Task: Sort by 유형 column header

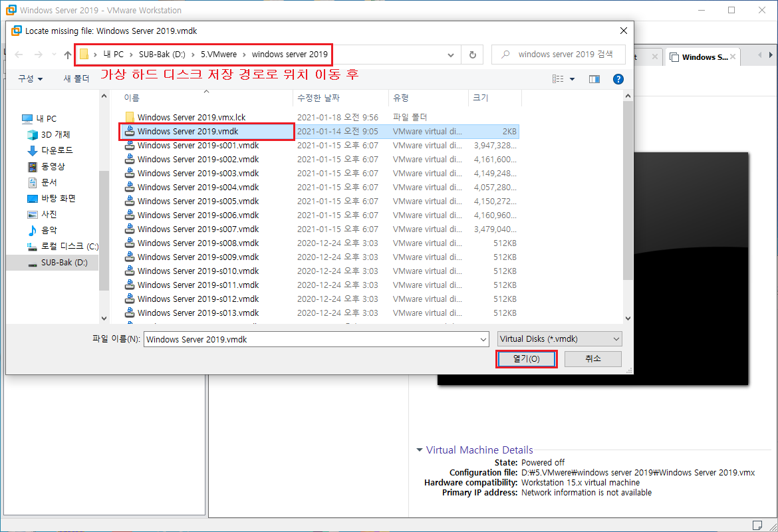Action: [x=428, y=98]
